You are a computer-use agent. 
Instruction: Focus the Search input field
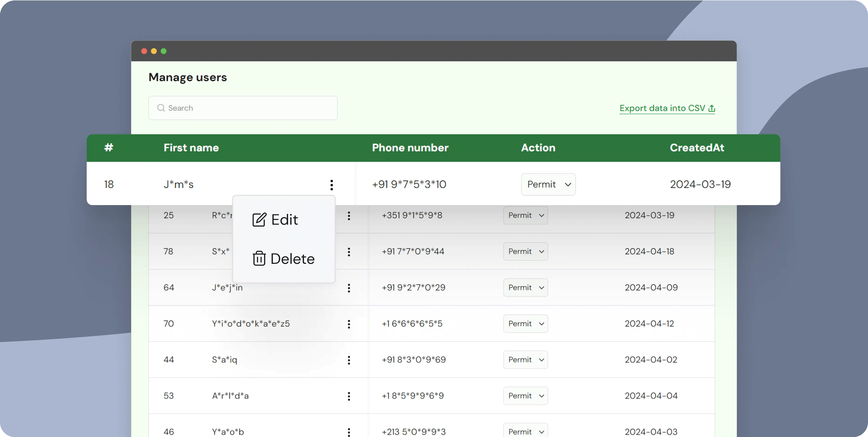(x=243, y=108)
